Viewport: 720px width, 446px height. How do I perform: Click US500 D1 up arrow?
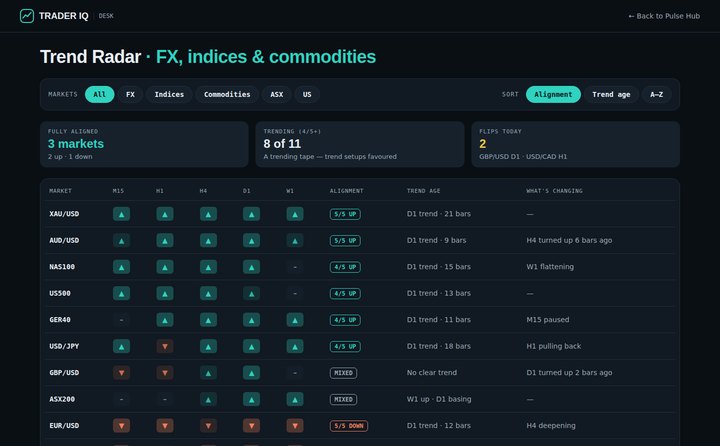point(251,294)
